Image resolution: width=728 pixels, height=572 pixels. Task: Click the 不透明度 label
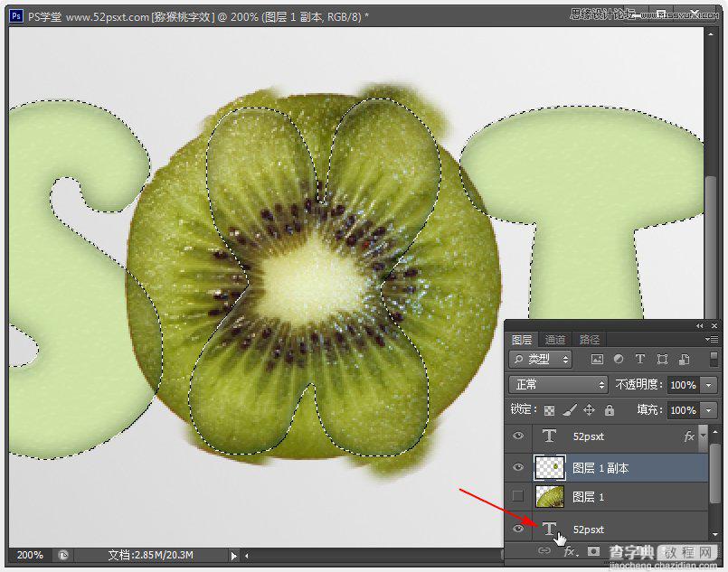click(639, 385)
